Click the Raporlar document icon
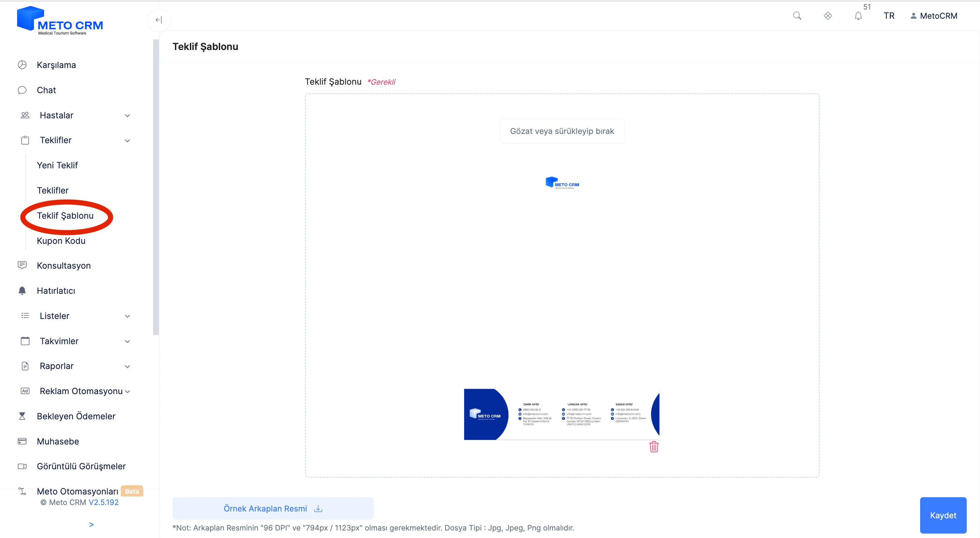 coord(25,366)
